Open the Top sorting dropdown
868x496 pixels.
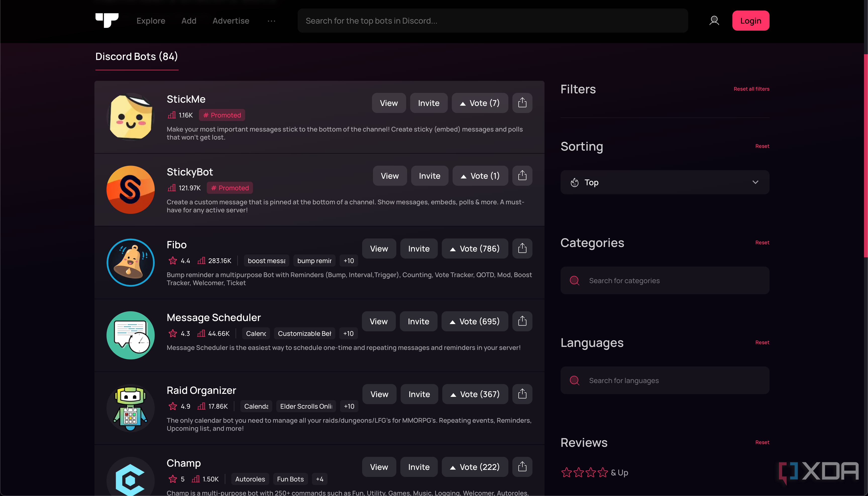pyautogui.click(x=664, y=182)
